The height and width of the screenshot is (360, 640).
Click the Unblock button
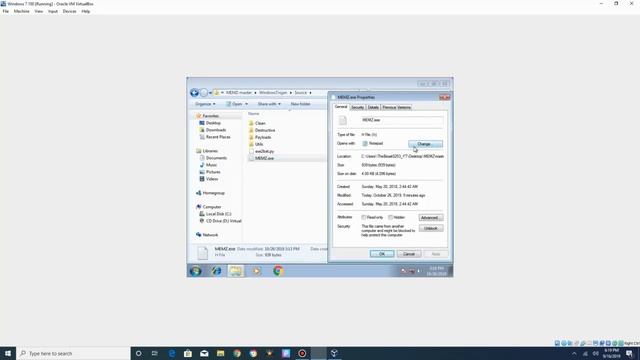pyautogui.click(x=431, y=229)
